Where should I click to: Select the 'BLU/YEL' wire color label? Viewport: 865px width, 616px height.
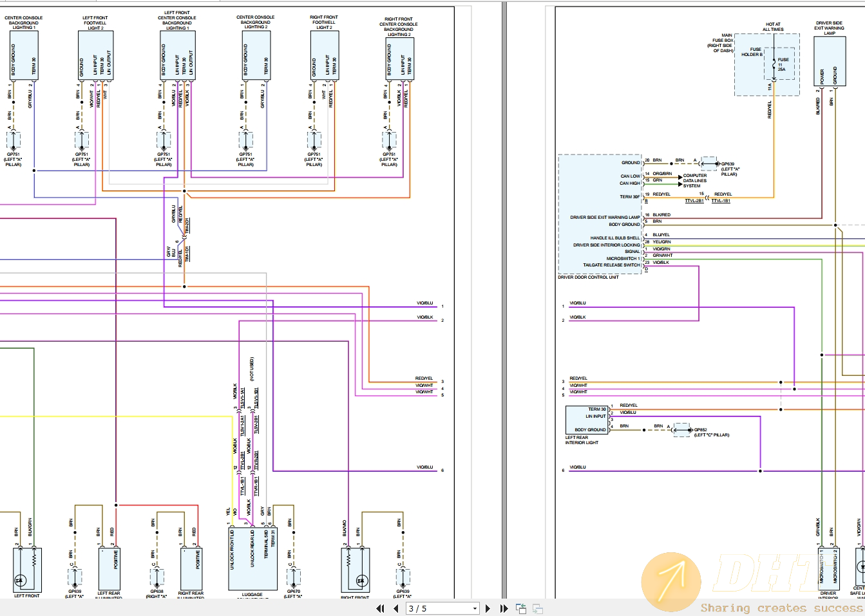tap(661, 235)
